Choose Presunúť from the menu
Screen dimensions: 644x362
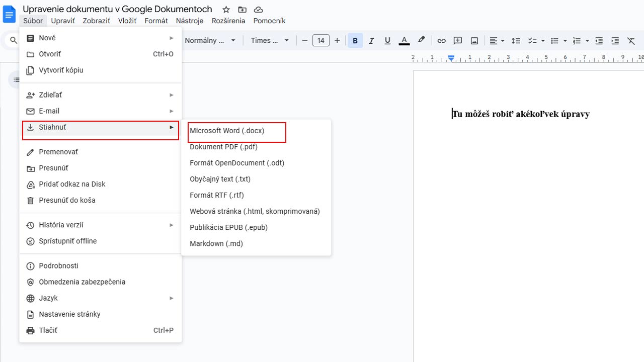pos(101,167)
